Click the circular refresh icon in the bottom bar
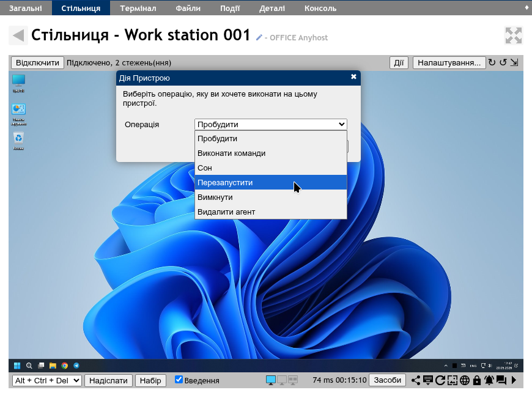This screenshot has height=398, width=532. (440, 380)
